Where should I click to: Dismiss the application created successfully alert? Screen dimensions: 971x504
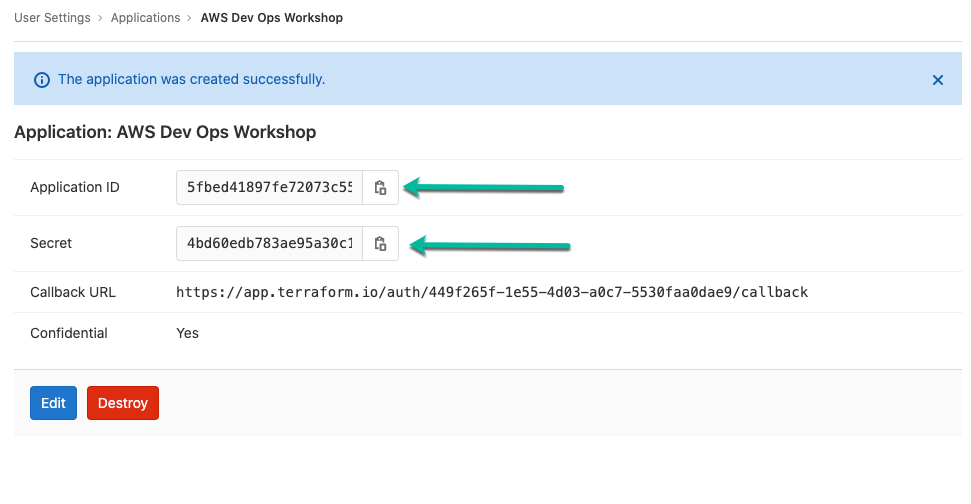(938, 80)
